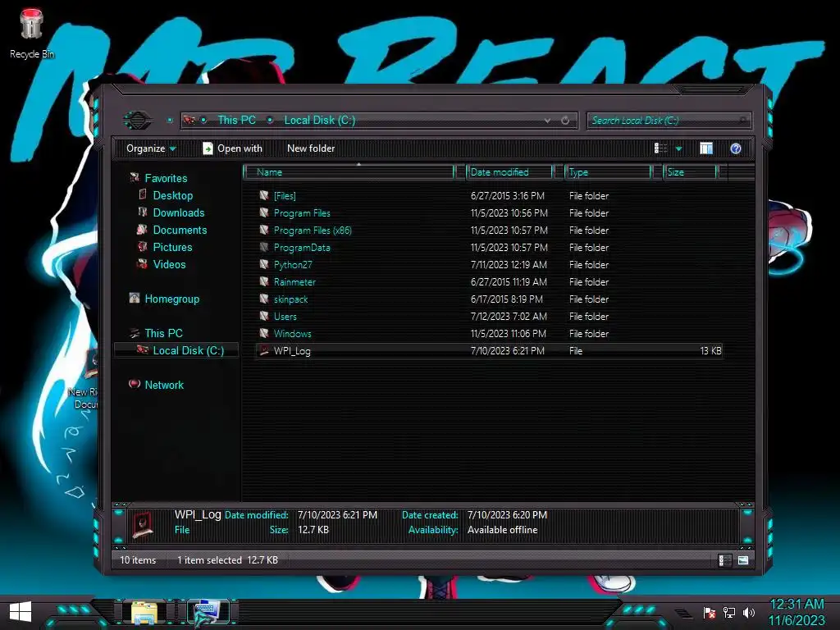Select This PC in the navigation pane
The height and width of the screenshot is (630, 840).
(x=163, y=333)
